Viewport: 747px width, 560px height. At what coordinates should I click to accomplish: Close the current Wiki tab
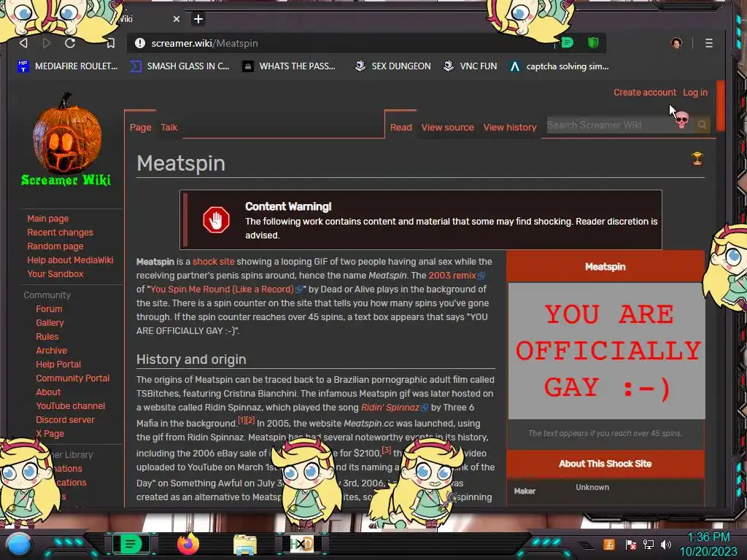point(177,19)
